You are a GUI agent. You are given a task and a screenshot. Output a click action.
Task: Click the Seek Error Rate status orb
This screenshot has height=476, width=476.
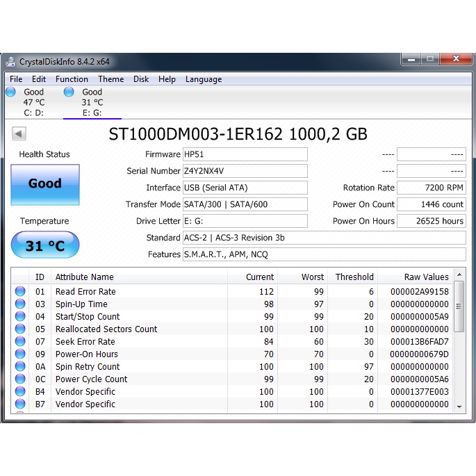tap(20, 342)
